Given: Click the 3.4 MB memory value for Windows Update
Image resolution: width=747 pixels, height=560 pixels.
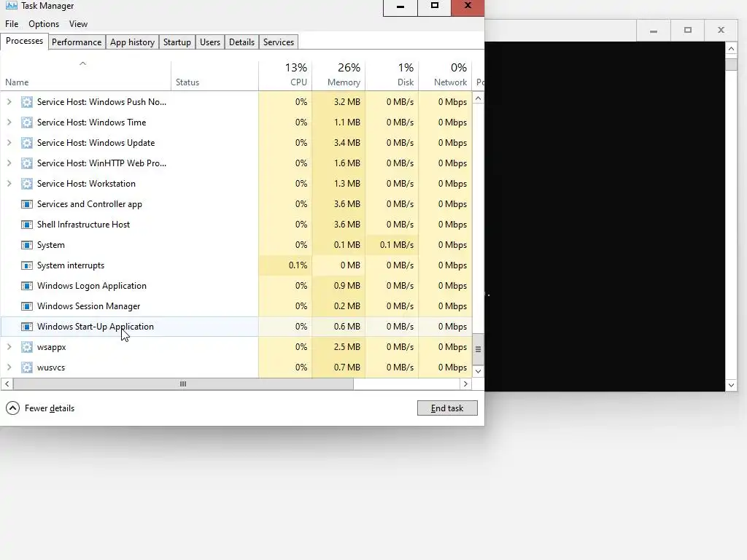Looking at the screenshot, I should tap(347, 143).
